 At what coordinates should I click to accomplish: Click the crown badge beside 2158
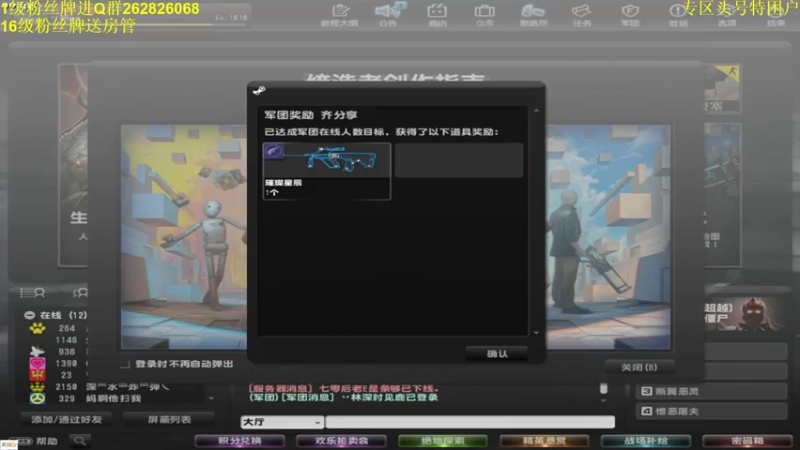pyautogui.click(x=37, y=387)
